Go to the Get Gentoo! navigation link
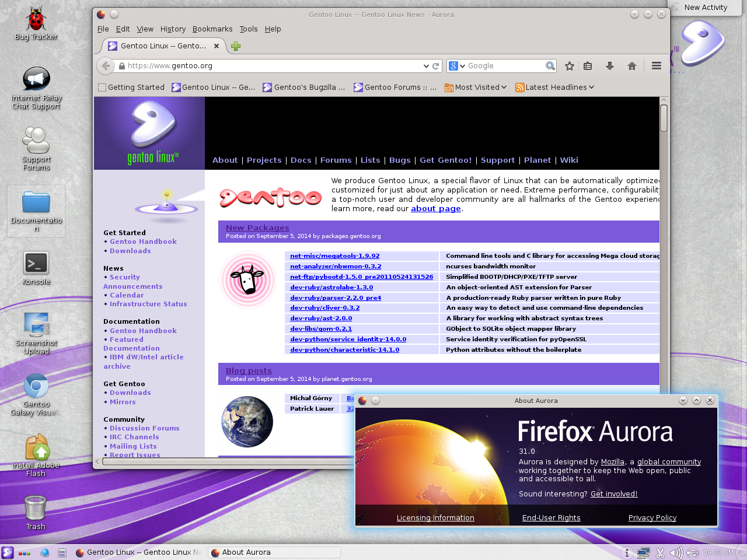Image resolution: width=747 pixels, height=560 pixels. pos(445,160)
